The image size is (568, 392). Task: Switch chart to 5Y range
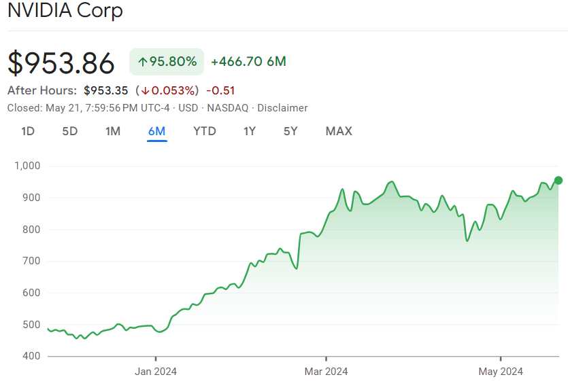pyautogui.click(x=290, y=131)
